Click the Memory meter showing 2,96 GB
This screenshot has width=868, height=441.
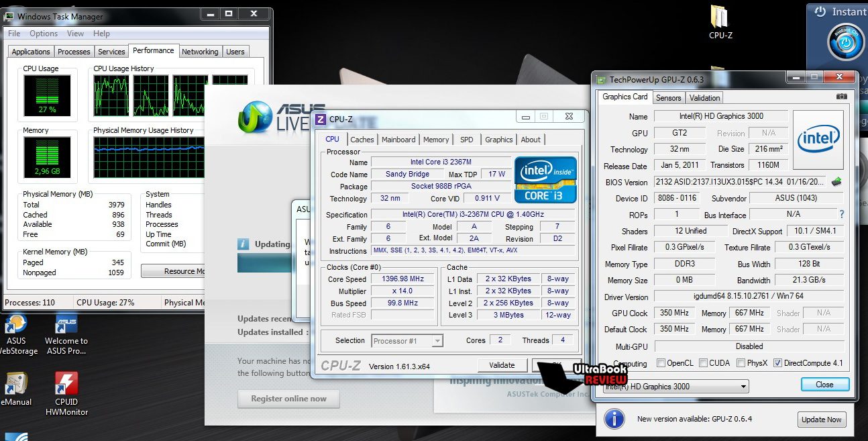pos(47,156)
